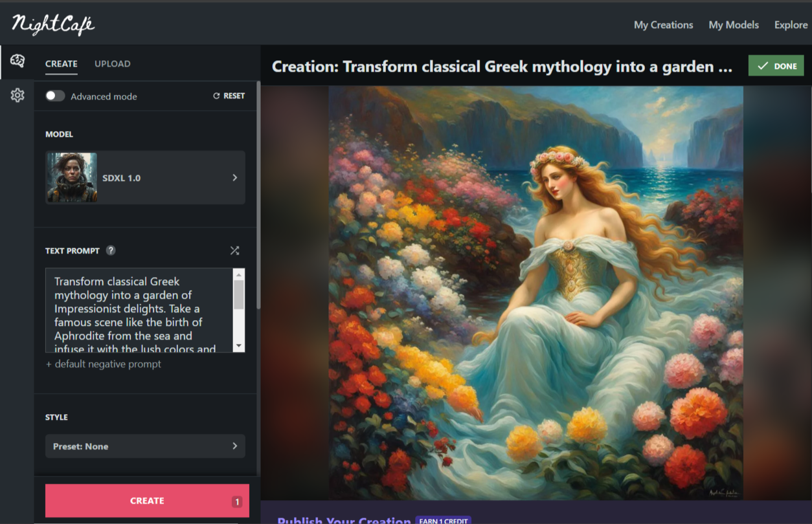Go to My Creations

click(663, 25)
